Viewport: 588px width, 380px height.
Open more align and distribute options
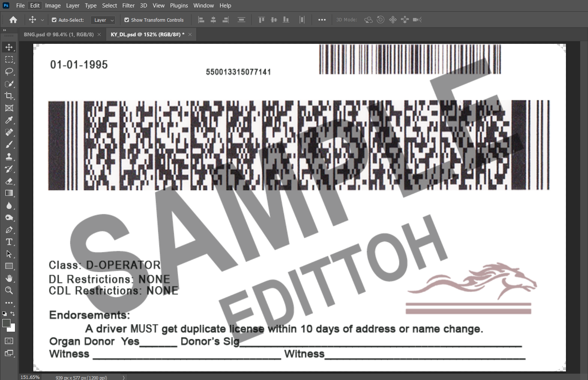click(322, 20)
